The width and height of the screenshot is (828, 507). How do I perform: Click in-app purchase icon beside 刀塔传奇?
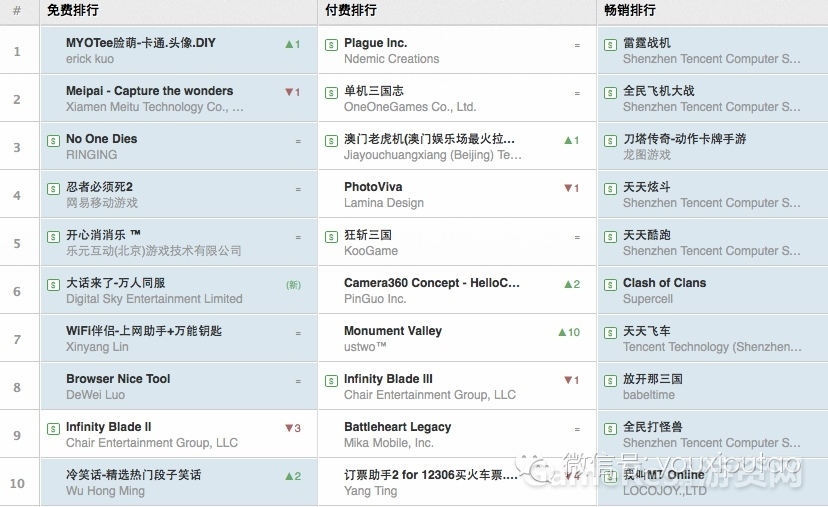click(x=610, y=141)
